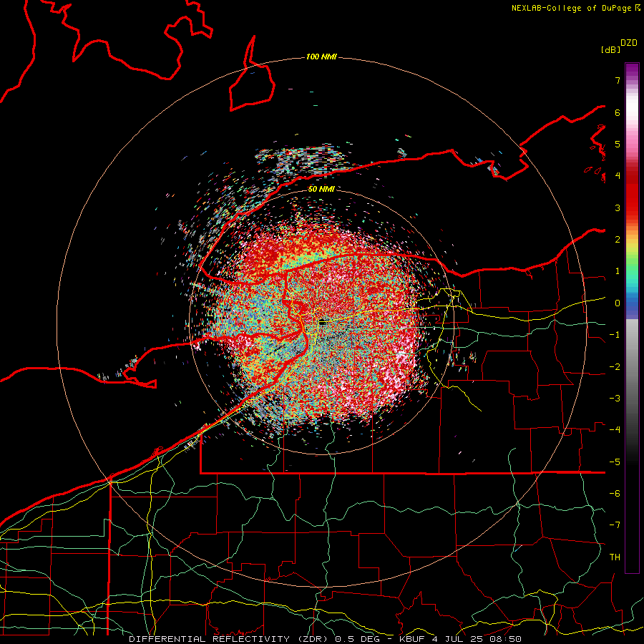Viewport: 644px width, 644px height.
Task: Click the 100 NMI range ring label
Action: tap(321, 57)
